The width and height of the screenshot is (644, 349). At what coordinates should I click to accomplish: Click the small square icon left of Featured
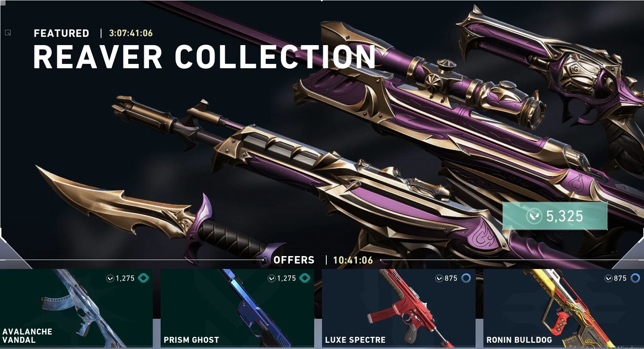pyautogui.click(x=8, y=33)
